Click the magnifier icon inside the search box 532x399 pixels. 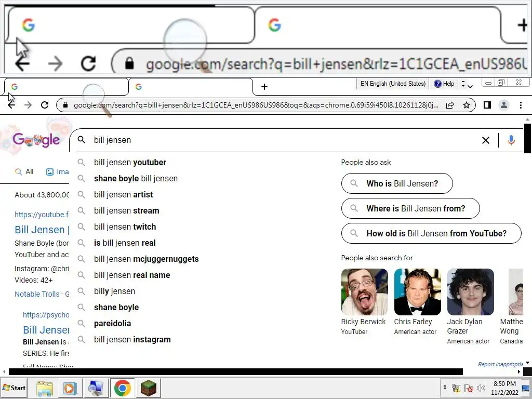pyautogui.click(x=82, y=139)
